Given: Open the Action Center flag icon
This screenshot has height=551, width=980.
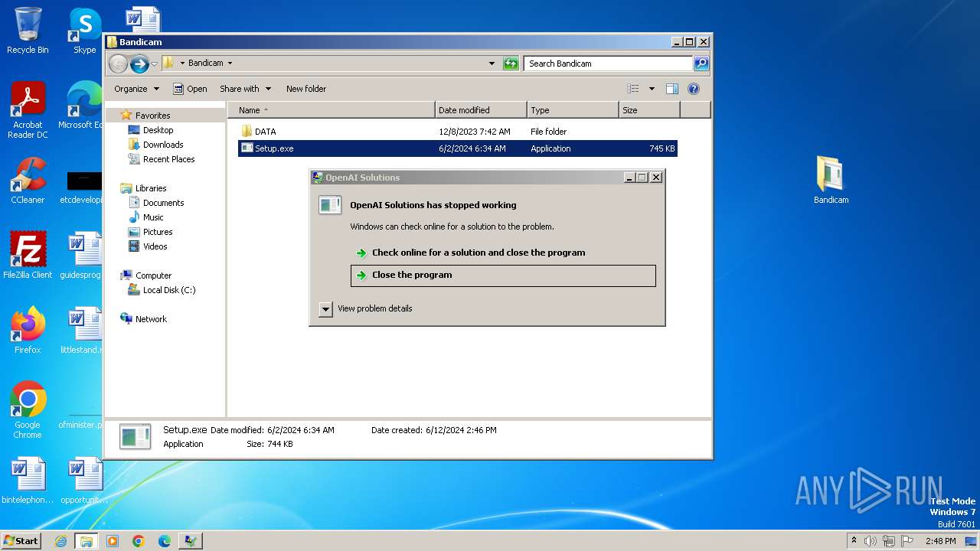Looking at the screenshot, I should [x=907, y=541].
